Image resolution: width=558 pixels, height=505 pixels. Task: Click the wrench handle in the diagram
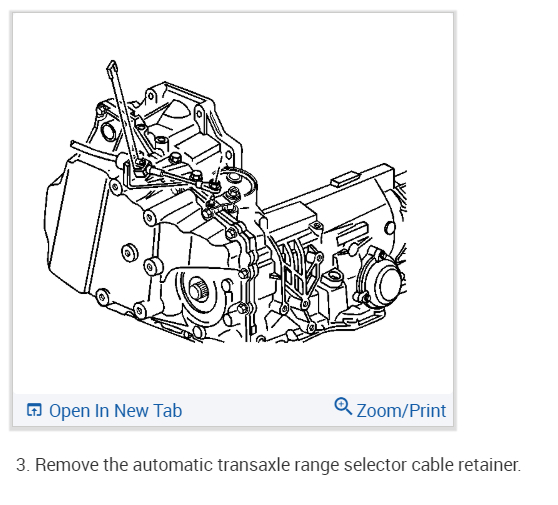[121, 107]
